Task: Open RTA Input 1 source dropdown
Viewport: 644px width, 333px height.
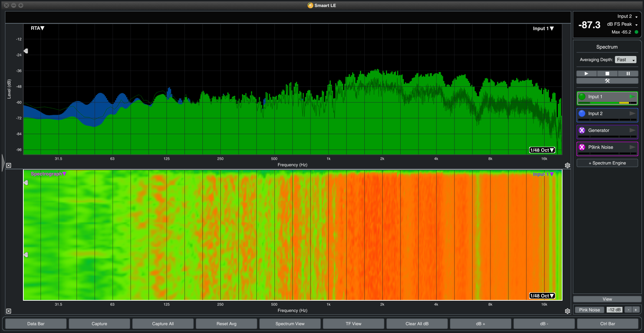Action: click(x=543, y=28)
